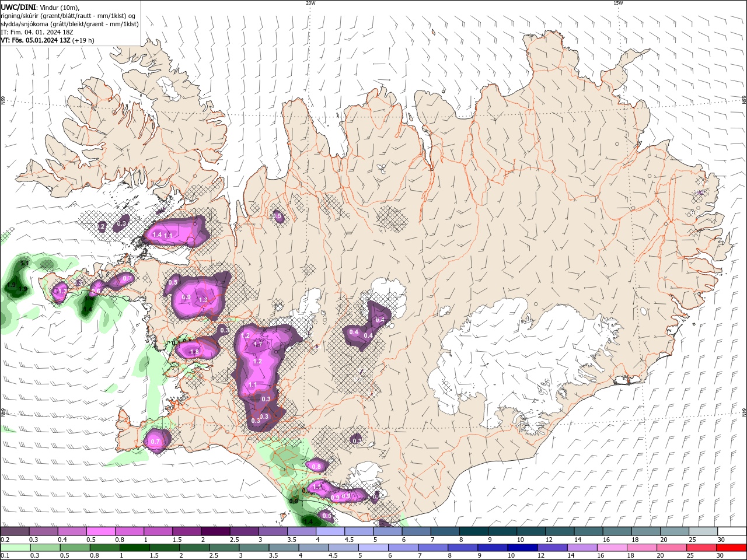This screenshot has height=560, width=747.
Task: Click the '20W' longitude label
Action: [x=310, y=3]
